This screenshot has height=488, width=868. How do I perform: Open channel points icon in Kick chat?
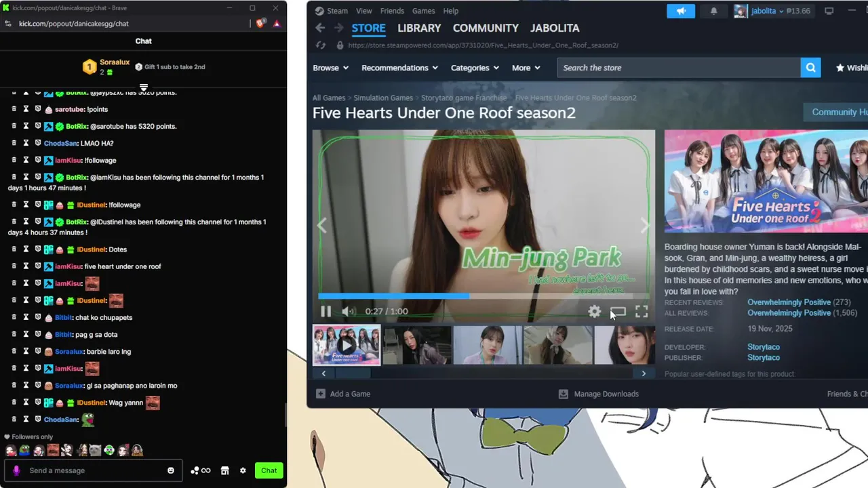click(201, 470)
